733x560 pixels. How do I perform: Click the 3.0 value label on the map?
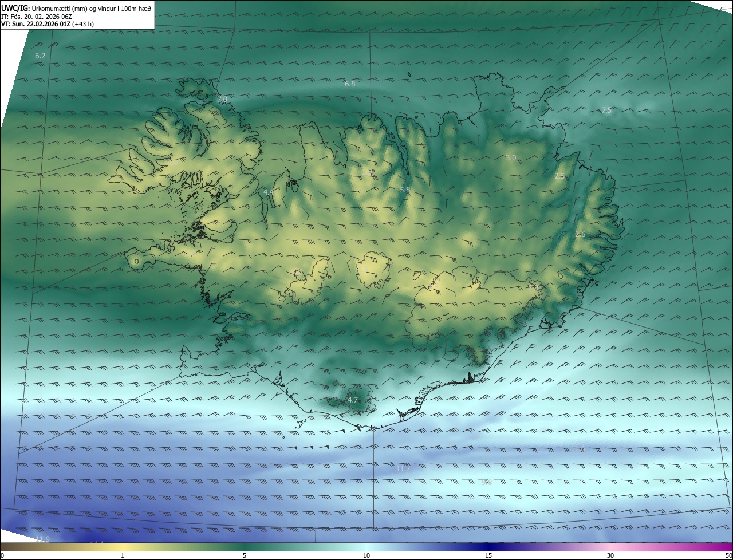511,157
